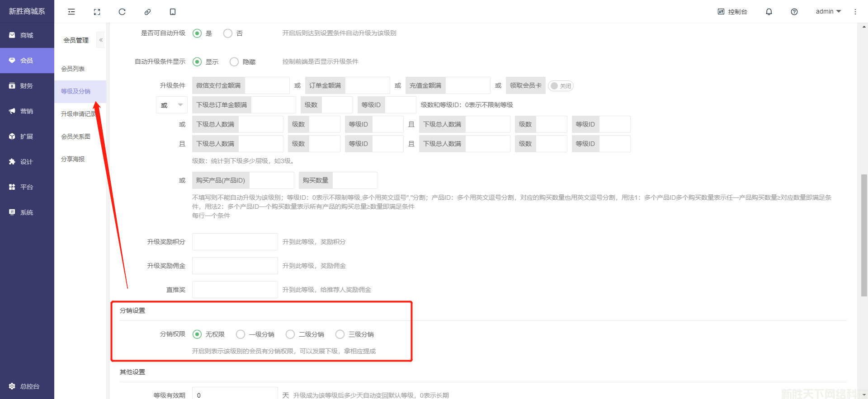This screenshot has width=868, height=399.
Task: Click the 订单金额满 input field
Action: coord(367,85)
